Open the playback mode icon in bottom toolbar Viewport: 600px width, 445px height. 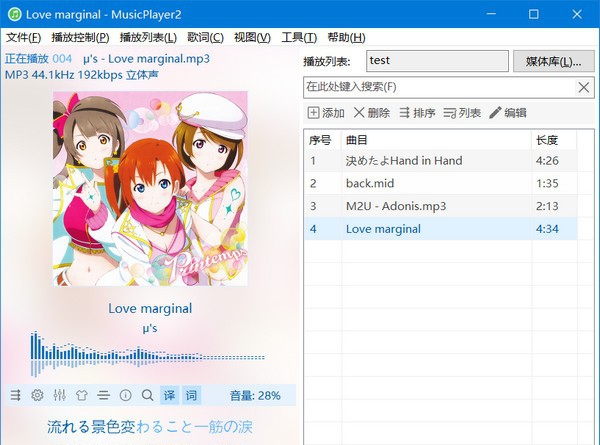point(16,395)
